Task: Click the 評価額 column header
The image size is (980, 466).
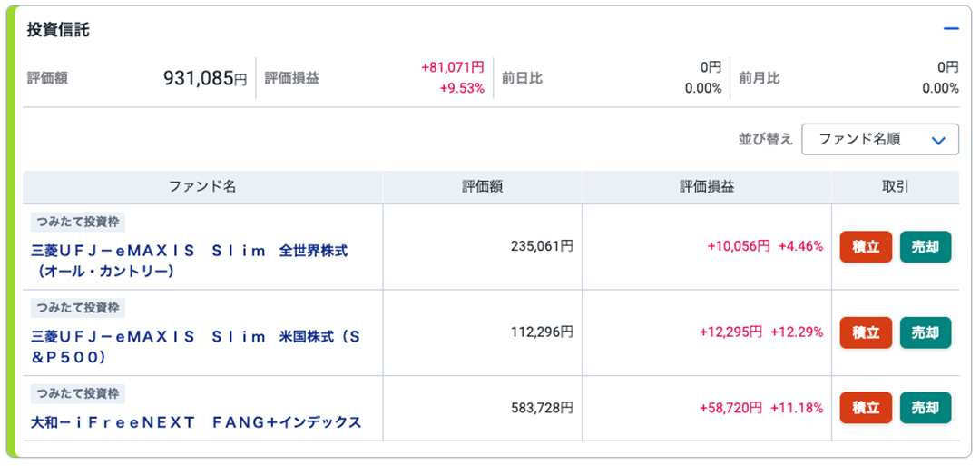Action: click(x=483, y=187)
